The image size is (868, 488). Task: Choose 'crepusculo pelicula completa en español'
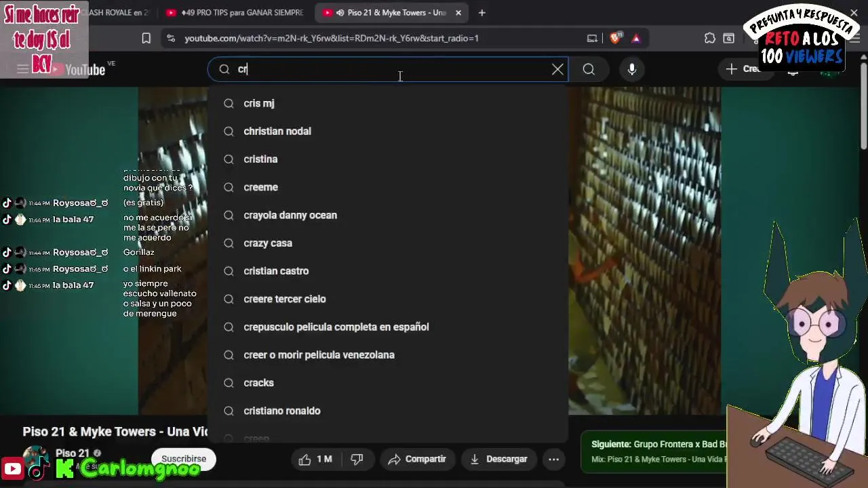(x=388, y=327)
